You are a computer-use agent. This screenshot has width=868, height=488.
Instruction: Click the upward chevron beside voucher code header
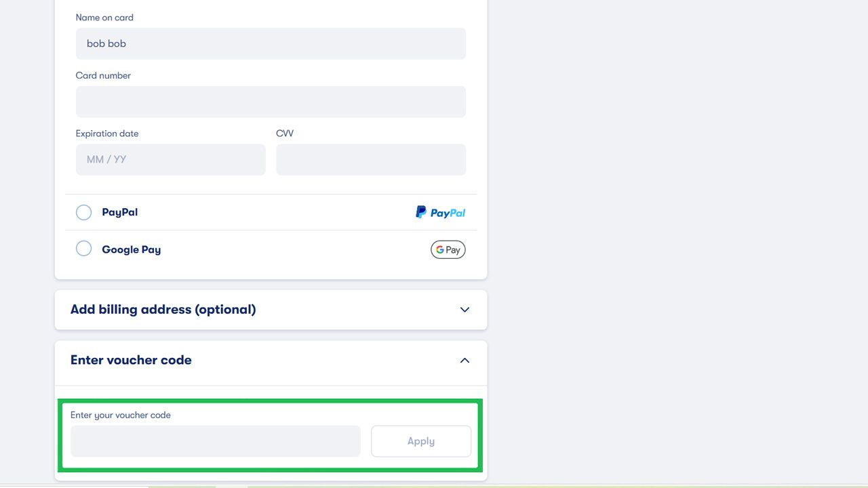pyautogui.click(x=465, y=360)
